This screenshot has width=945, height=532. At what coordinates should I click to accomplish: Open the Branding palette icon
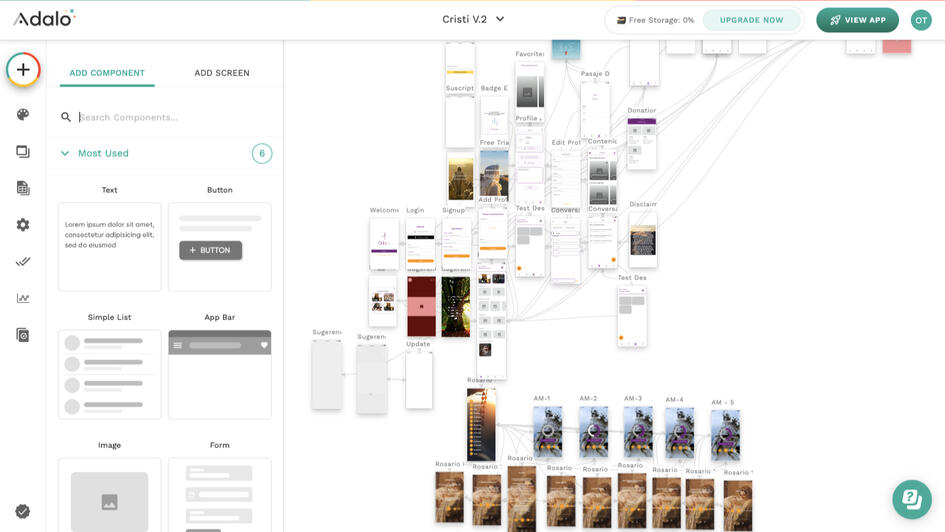point(23,115)
